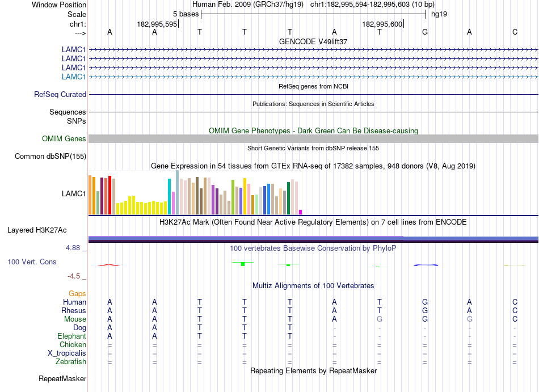This screenshot has height=392, width=539.
Task: Click the sequence direction arrow label
Action: click(x=80, y=33)
